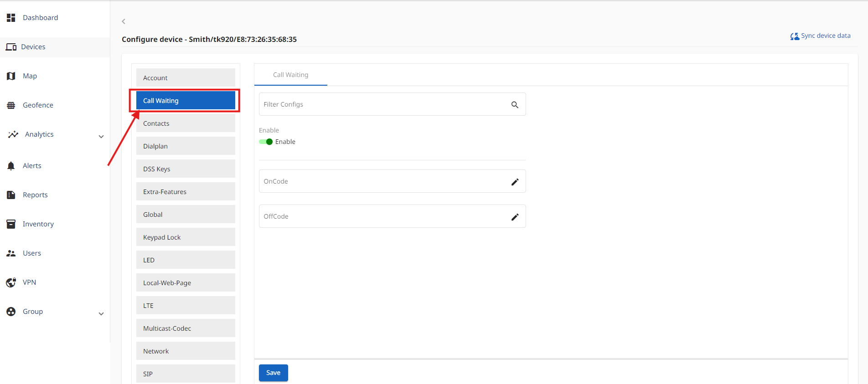Click the Reports document icon
Image resolution: width=868 pixels, height=384 pixels.
[x=11, y=195]
